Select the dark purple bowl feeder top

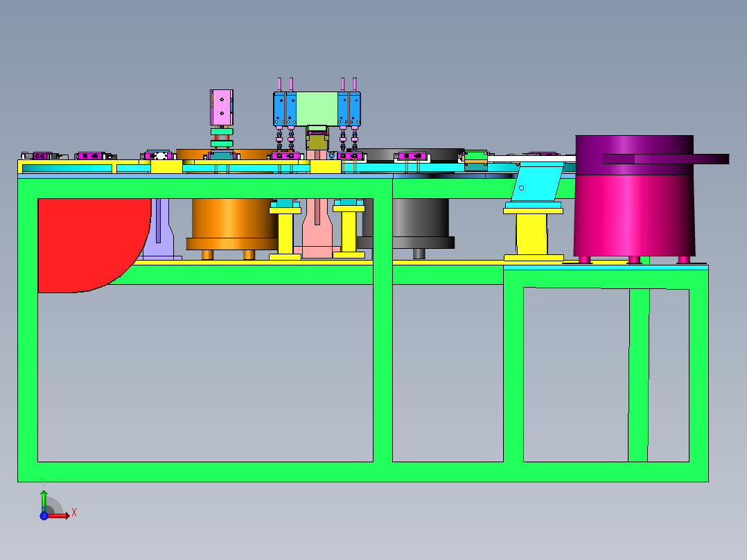pos(635,155)
